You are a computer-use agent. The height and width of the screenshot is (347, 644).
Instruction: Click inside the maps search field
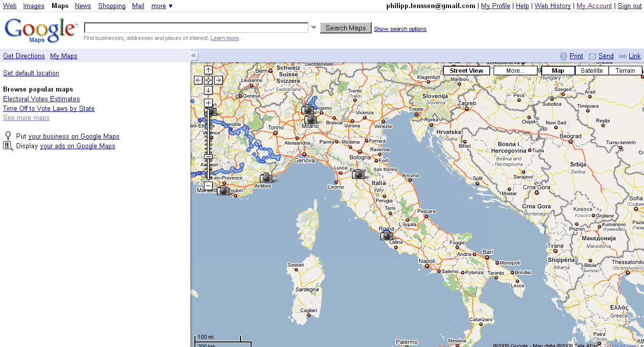pos(196,28)
